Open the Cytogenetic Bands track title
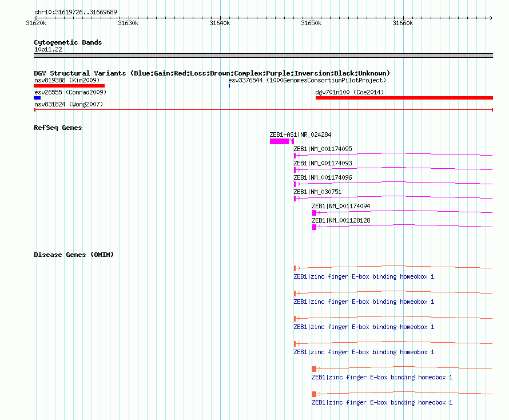Screen dimensions: 509x420 (68, 42)
